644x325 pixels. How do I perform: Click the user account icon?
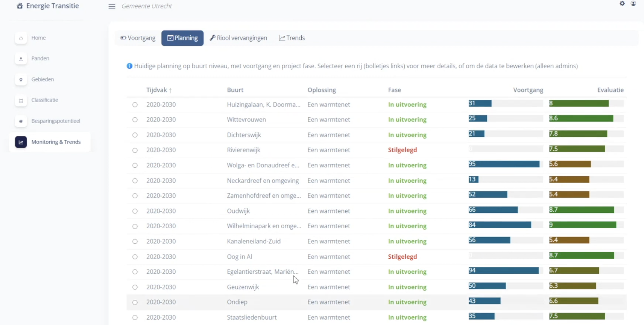(x=633, y=3)
